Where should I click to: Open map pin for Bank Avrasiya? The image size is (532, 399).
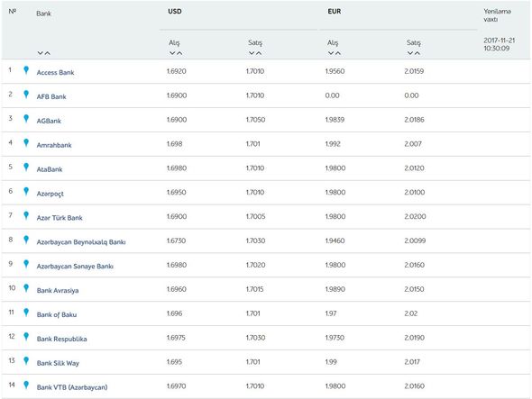(x=26, y=288)
